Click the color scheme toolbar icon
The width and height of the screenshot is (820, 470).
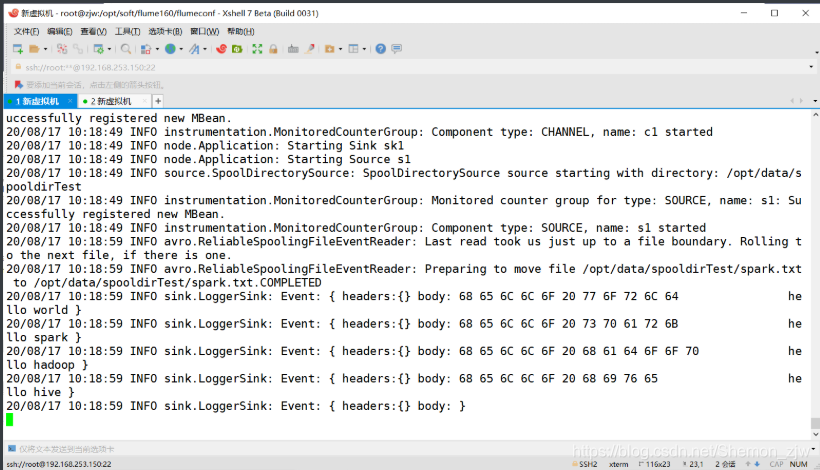coord(146,49)
